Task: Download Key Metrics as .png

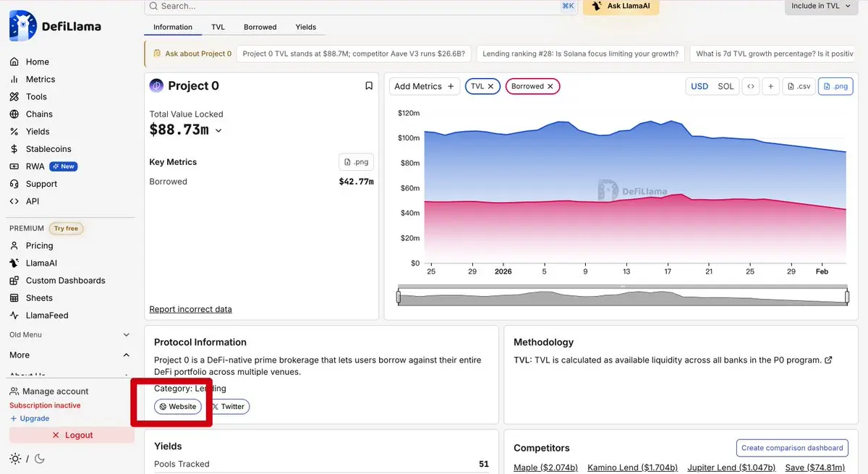Action: click(x=357, y=162)
